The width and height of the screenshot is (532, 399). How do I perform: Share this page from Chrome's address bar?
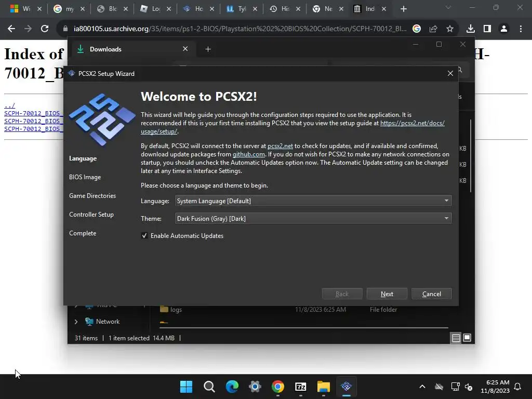(x=433, y=29)
